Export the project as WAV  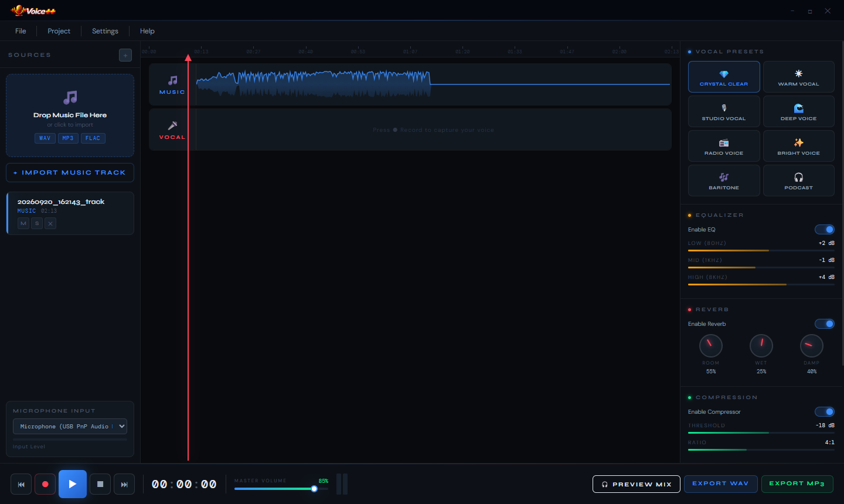pyautogui.click(x=720, y=483)
